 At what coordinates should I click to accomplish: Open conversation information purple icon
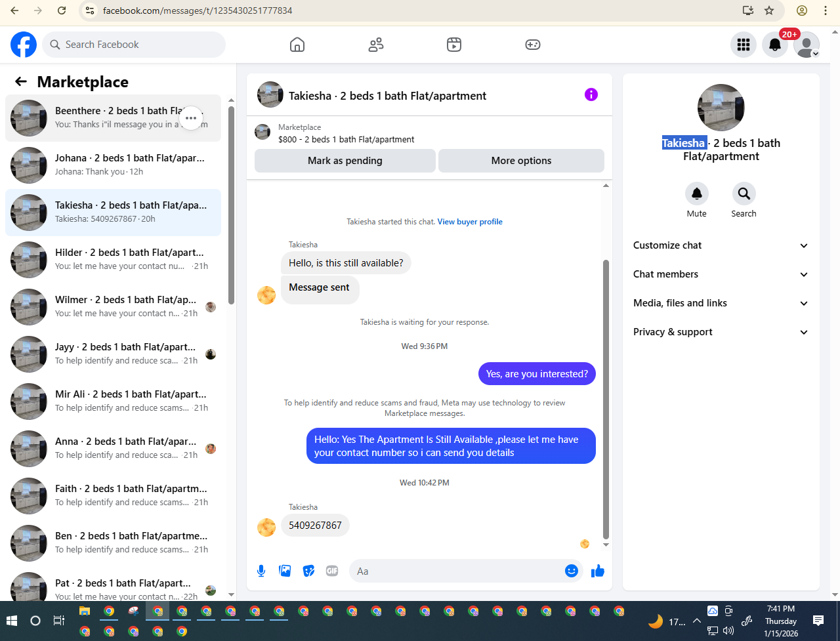pyautogui.click(x=591, y=94)
